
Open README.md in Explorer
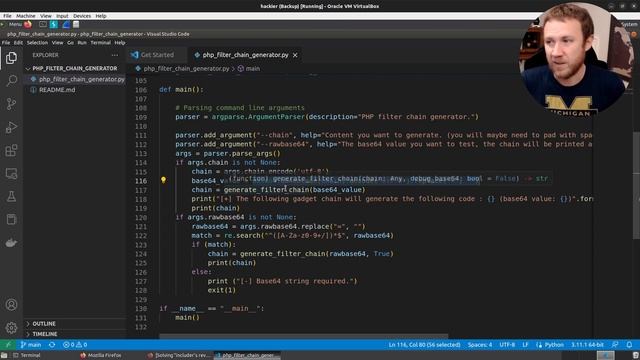coord(57,90)
